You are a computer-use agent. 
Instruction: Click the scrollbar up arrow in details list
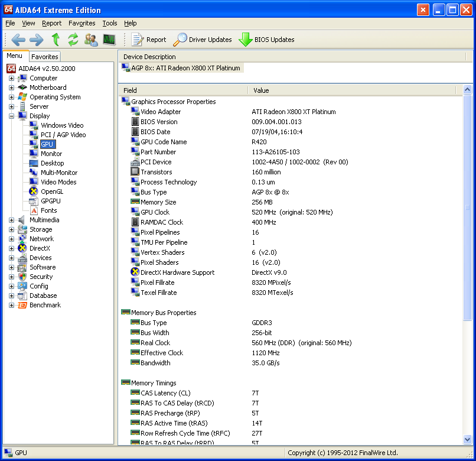(468, 90)
